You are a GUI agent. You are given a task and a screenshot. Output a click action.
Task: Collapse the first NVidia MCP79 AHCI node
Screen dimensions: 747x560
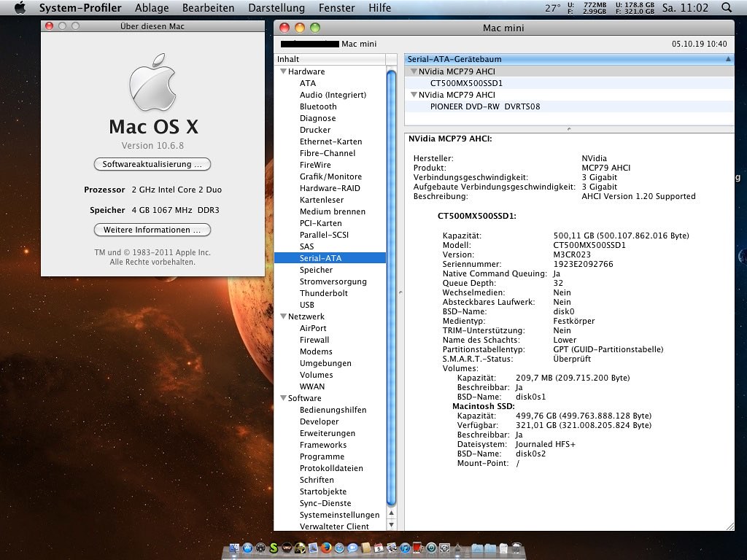tap(413, 71)
